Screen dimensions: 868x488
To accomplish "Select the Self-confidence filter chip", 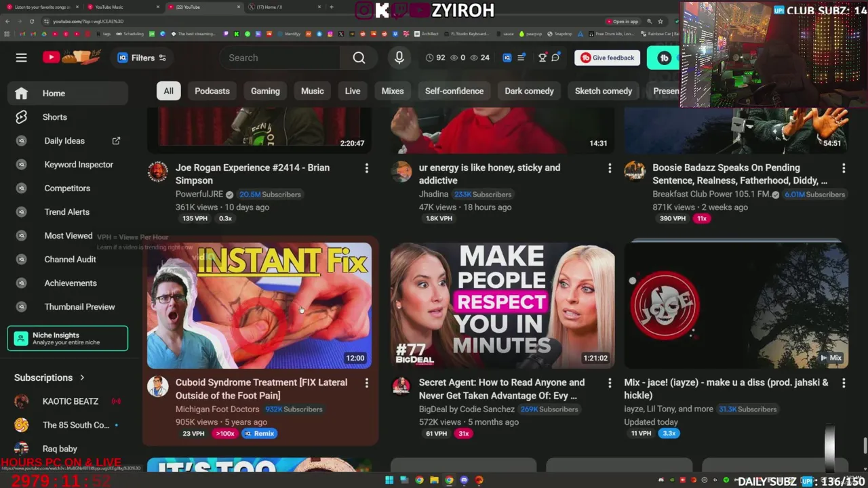I will click(454, 91).
